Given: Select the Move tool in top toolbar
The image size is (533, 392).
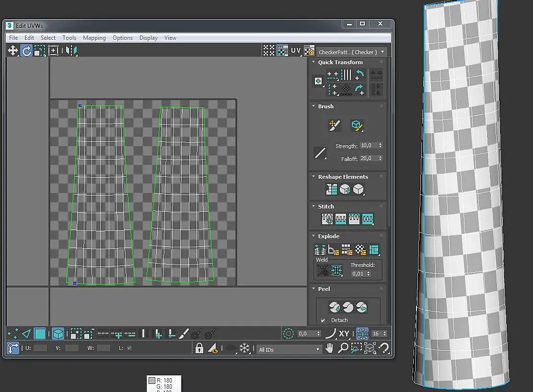Looking at the screenshot, I should [x=13, y=50].
